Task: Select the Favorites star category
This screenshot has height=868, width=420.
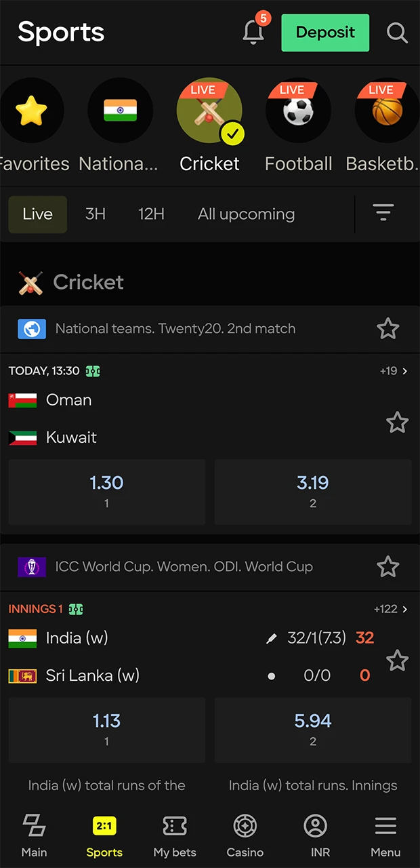Action: tap(32, 111)
